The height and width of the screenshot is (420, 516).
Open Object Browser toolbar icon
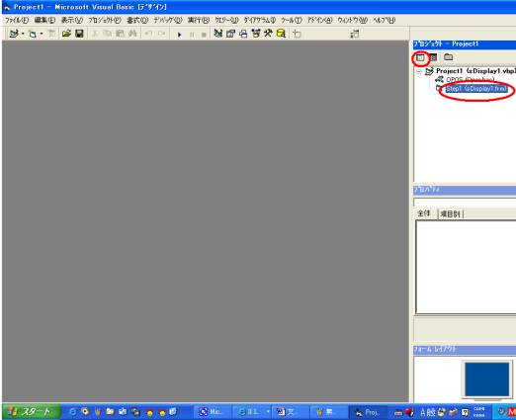tap(256, 34)
